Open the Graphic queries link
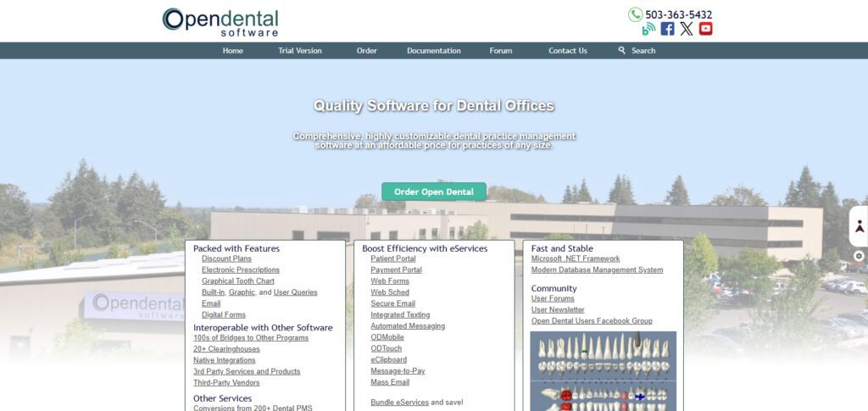The width and height of the screenshot is (868, 411). 242,292
